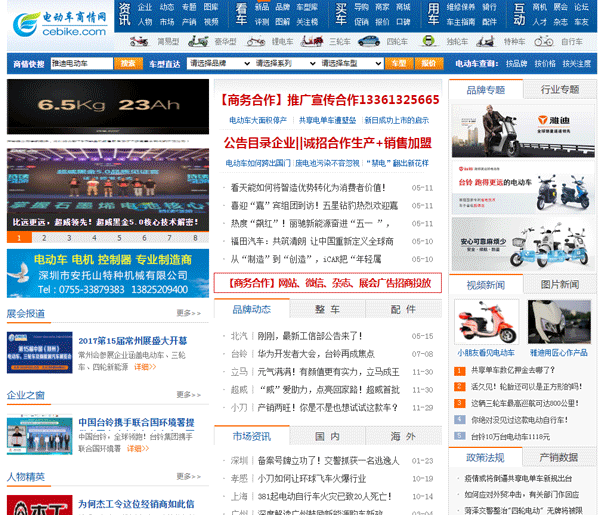
Task: Select the 锂电车 bike icon
Action: coord(256,41)
